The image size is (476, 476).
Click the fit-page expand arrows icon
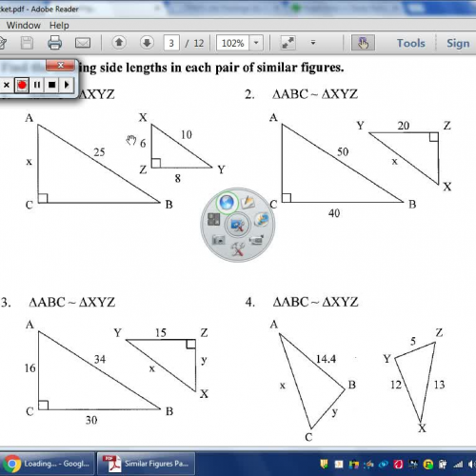coord(288,43)
